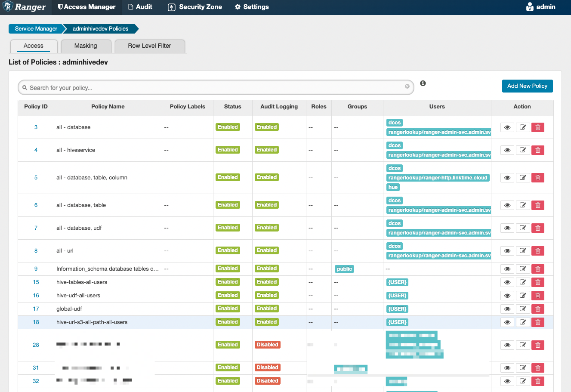Image resolution: width=571 pixels, height=392 pixels.
Task: Delete the all - database, udf policy
Action: (x=538, y=228)
